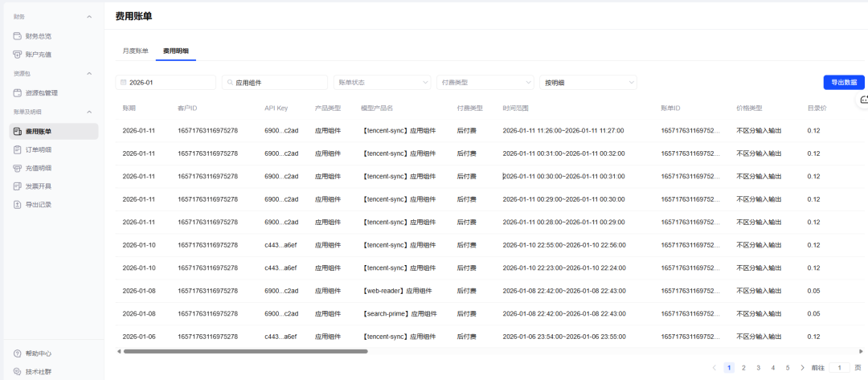This screenshot has height=380, width=868.
Task: Click calendar icon in date field
Action: tap(123, 83)
